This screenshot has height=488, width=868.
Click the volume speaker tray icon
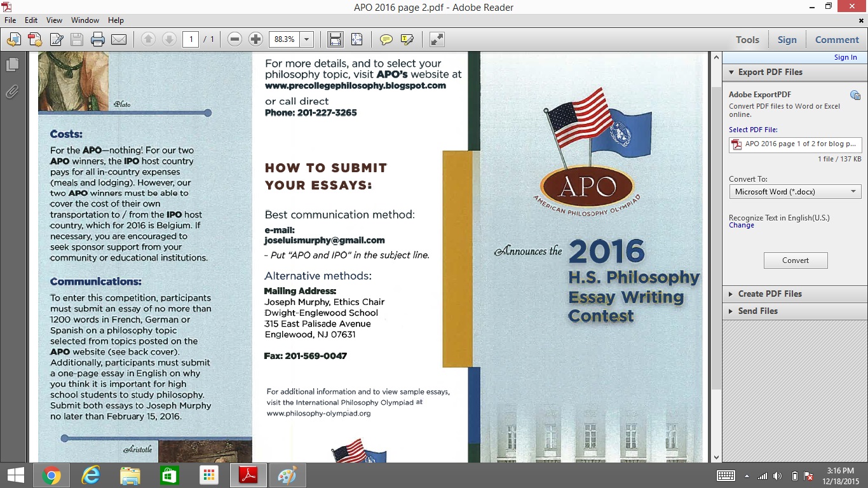click(x=778, y=476)
